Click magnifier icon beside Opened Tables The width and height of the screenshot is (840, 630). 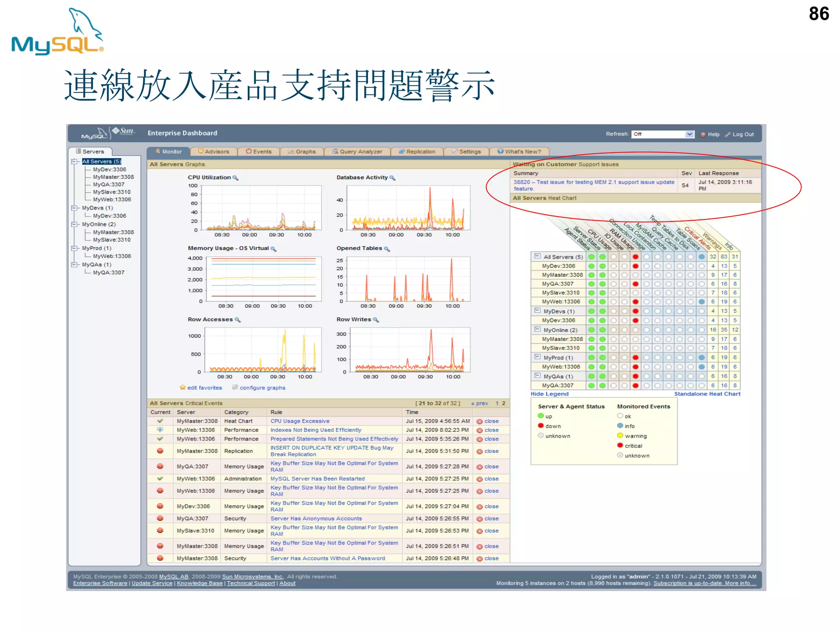click(x=387, y=249)
